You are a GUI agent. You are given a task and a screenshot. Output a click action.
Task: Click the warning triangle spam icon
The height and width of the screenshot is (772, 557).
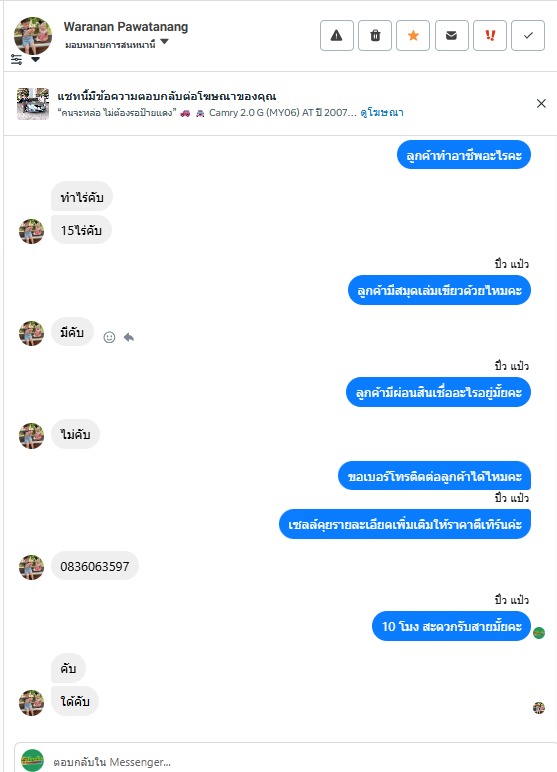point(337,35)
